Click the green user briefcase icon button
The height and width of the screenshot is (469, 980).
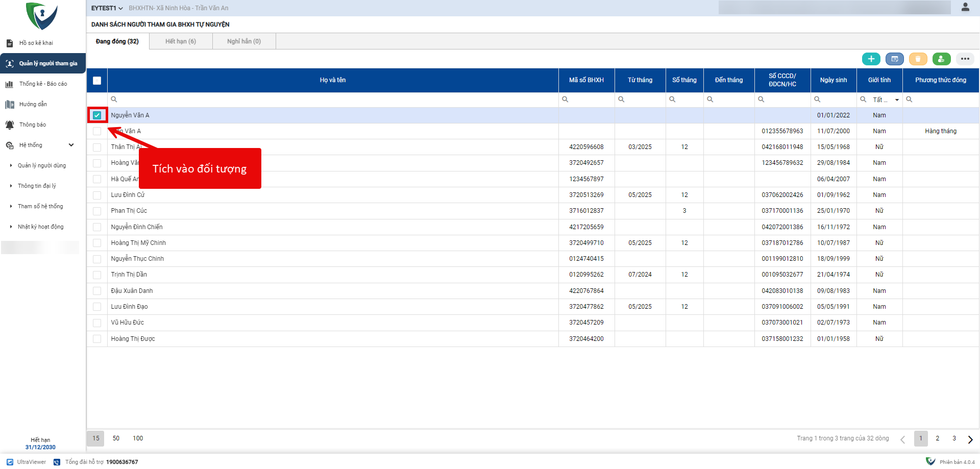(941, 59)
